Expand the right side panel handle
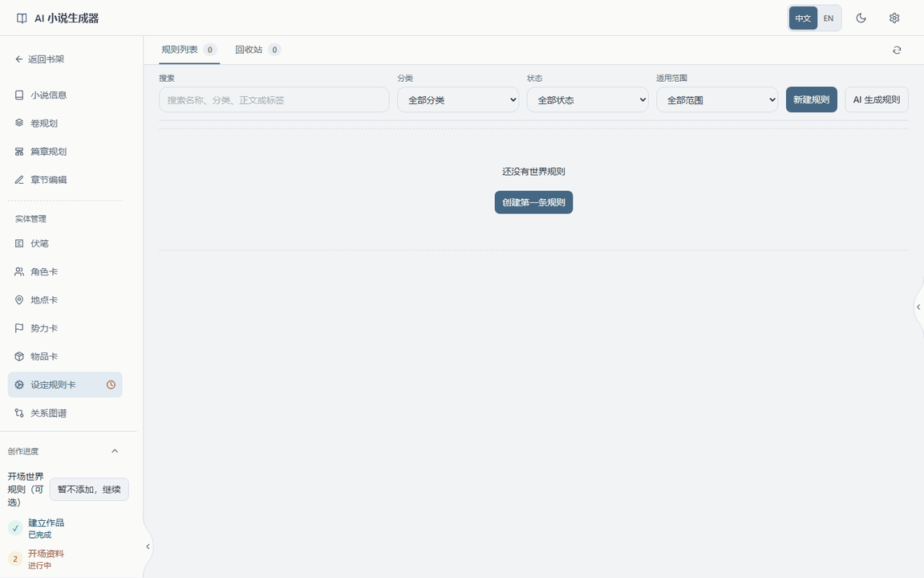Image resolution: width=924 pixels, height=578 pixels. [x=918, y=307]
